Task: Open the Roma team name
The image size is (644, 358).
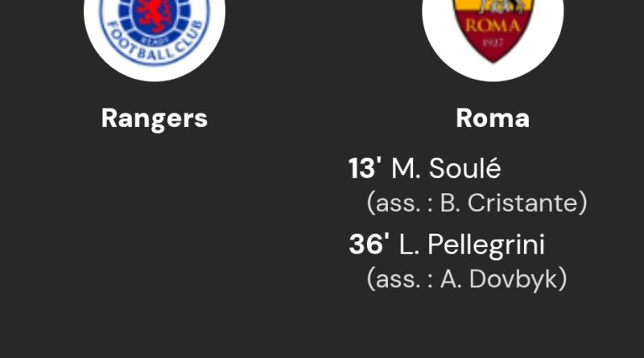Action: (x=493, y=118)
